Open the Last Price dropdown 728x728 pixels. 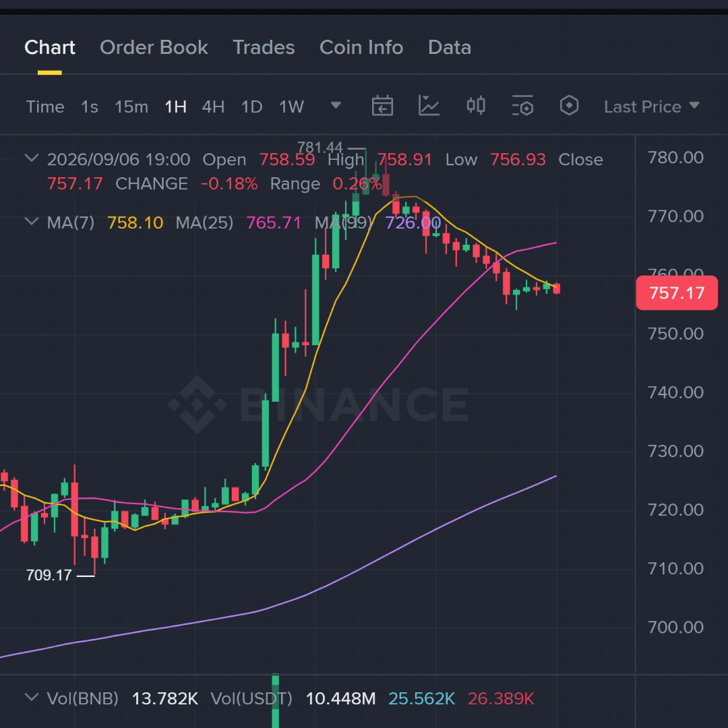coord(651,107)
